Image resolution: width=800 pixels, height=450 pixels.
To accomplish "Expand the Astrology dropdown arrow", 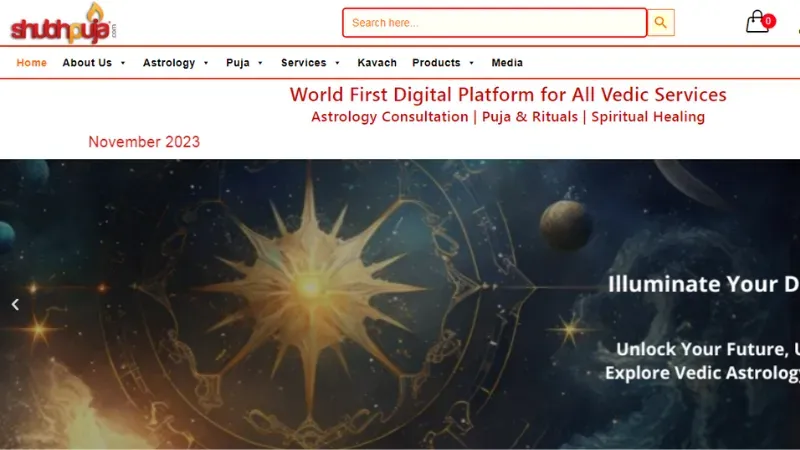I will click(206, 63).
